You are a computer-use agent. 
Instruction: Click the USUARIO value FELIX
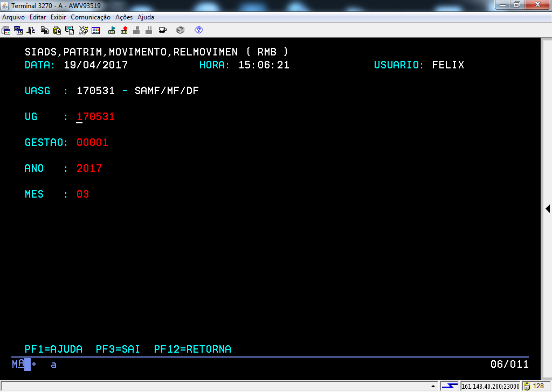[x=448, y=65]
